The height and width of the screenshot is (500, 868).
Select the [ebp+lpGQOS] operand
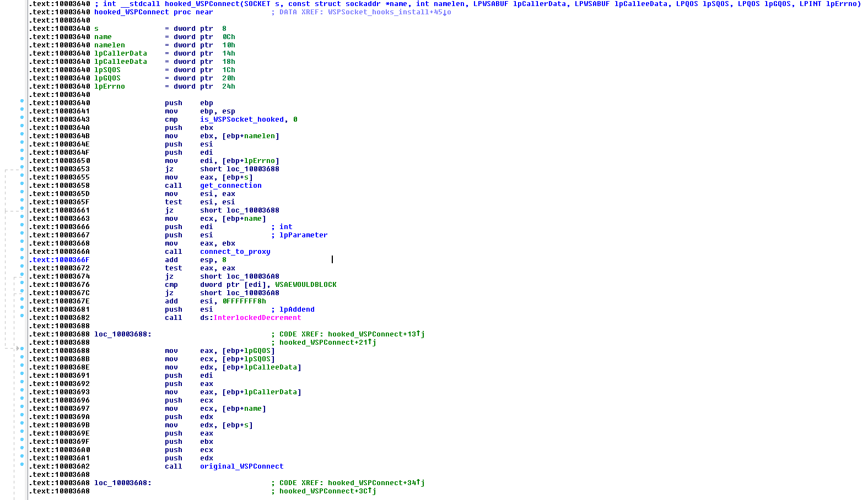[249, 351]
